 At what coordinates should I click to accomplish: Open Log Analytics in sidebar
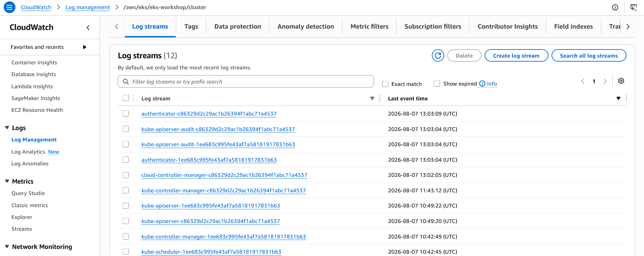click(x=28, y=152)
